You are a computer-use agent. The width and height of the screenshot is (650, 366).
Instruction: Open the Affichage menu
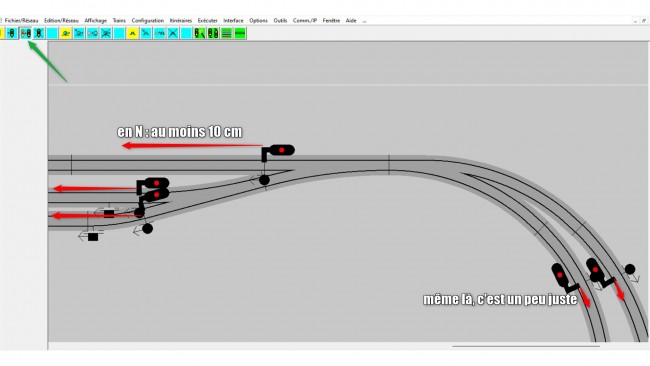coord(96,20)
